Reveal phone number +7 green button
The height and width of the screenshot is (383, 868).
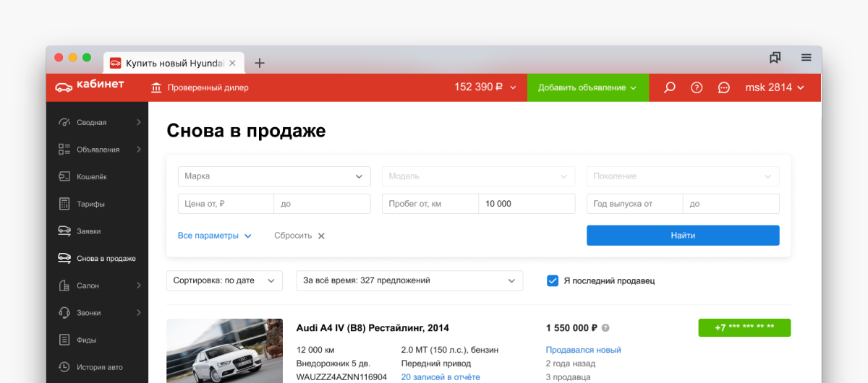point(744,327)
